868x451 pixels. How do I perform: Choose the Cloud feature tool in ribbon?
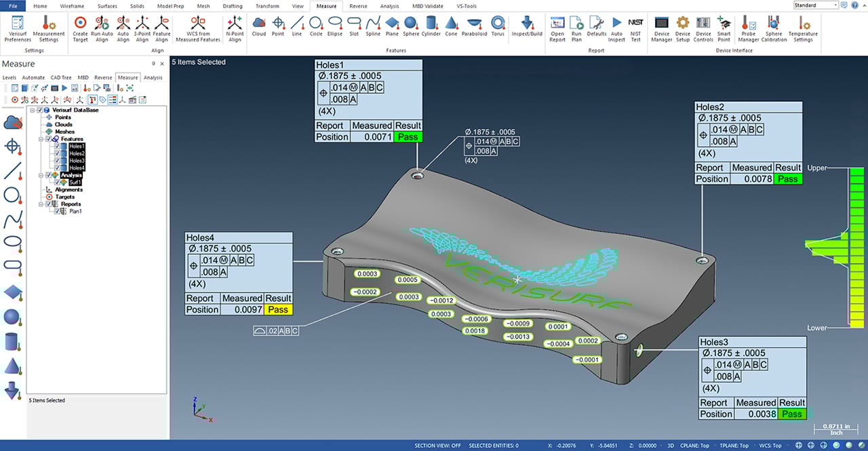click(258, 27)
